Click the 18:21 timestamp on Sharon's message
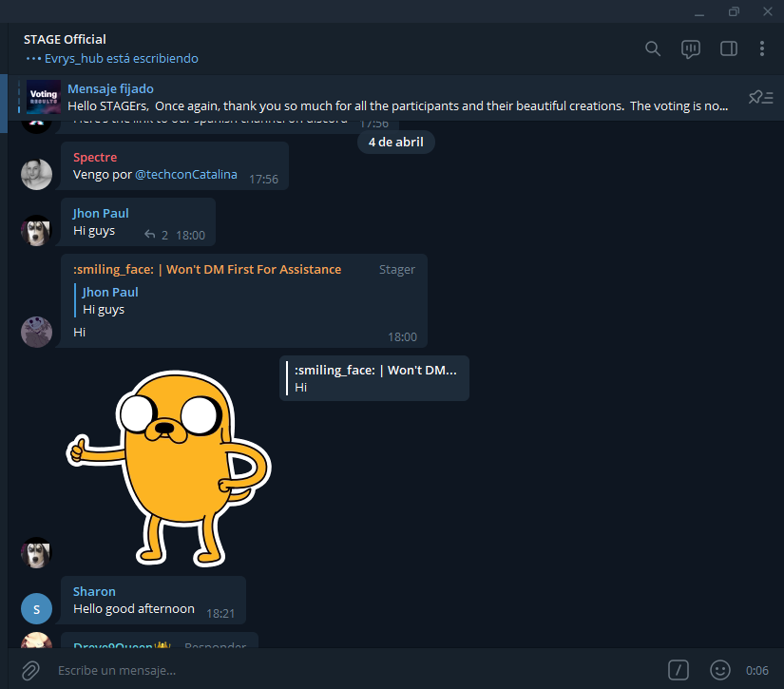 click(x=220, y=614)
